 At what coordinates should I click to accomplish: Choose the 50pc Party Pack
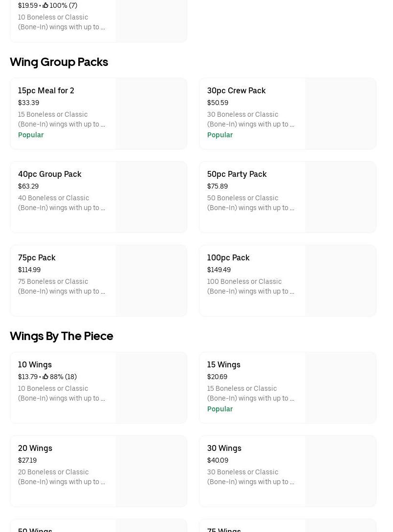coord(237,174)
